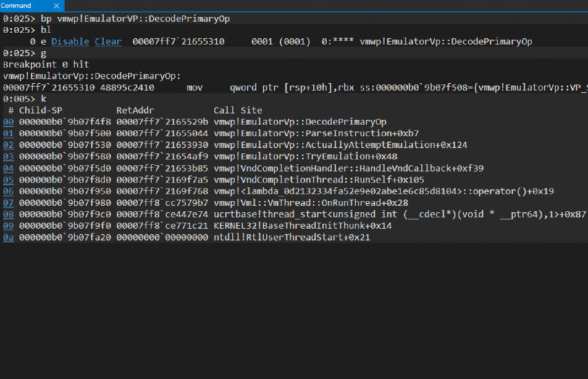The image size is (588, 379).
Task: Click call site TryEmulation+0x48
Action: click(305, 156)
